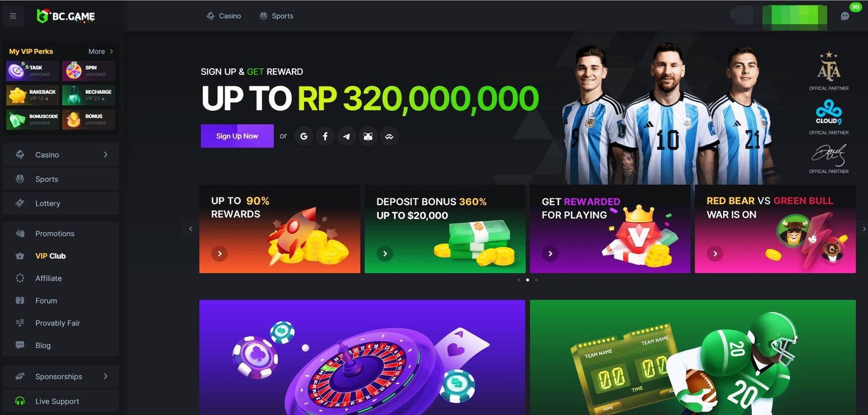Sign up with the Google icon
Viewport: 868px width, 415px height.
click(x=304, y=136)
